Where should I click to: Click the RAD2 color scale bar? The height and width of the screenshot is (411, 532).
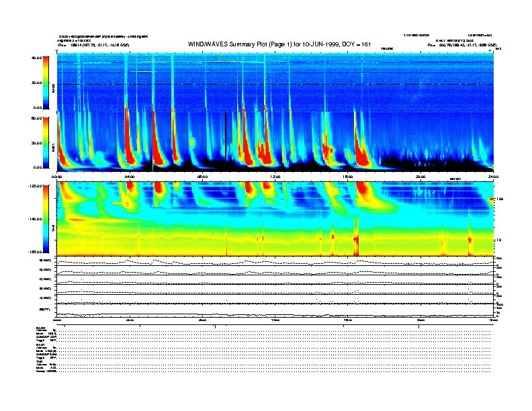tap(44, 83)
